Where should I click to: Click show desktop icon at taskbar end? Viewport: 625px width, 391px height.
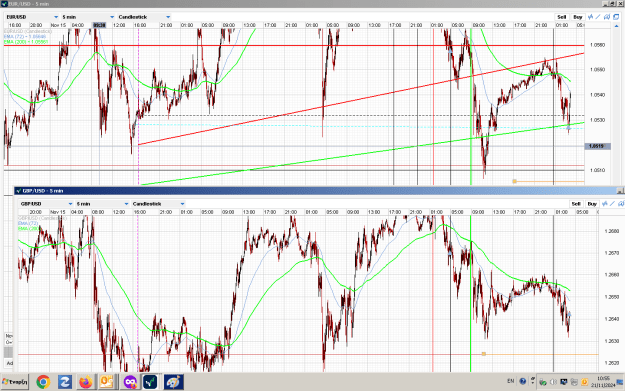620,382
